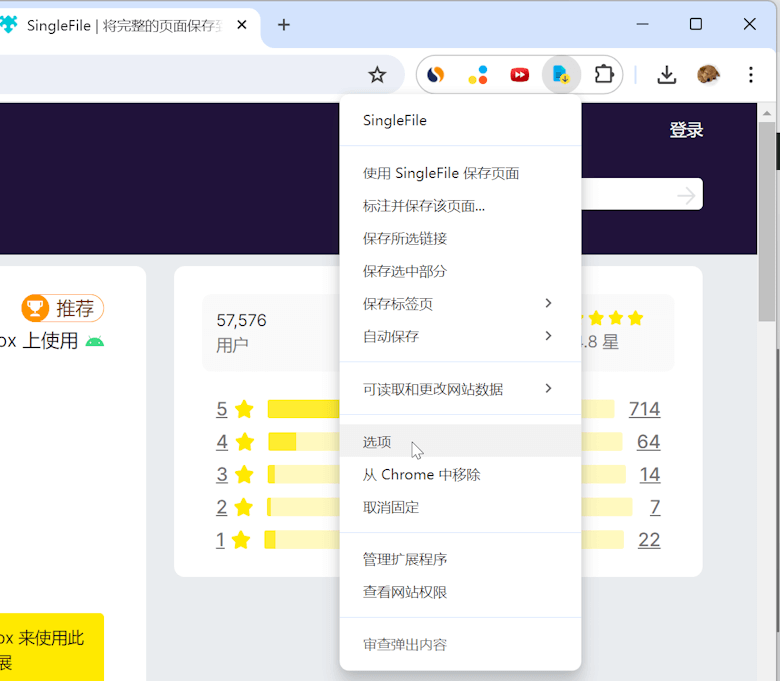Open the profile avatar menu

708,75
